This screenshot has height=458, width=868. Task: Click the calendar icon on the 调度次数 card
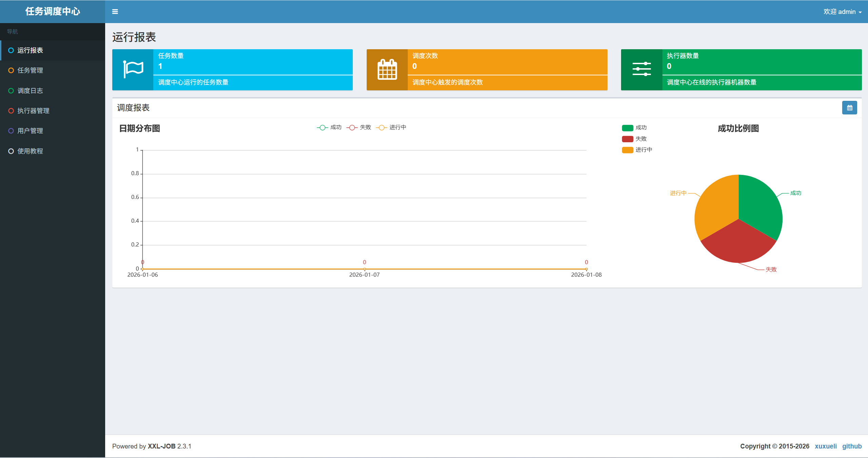[387, 70]
